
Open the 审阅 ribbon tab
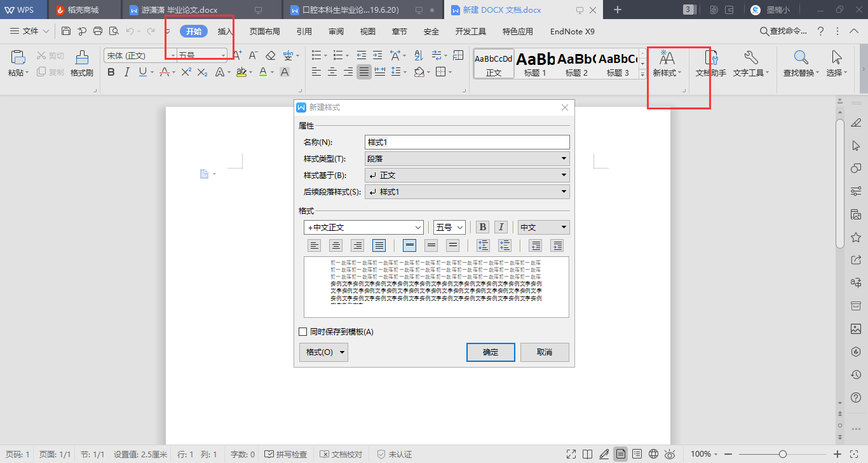point(336,31)
